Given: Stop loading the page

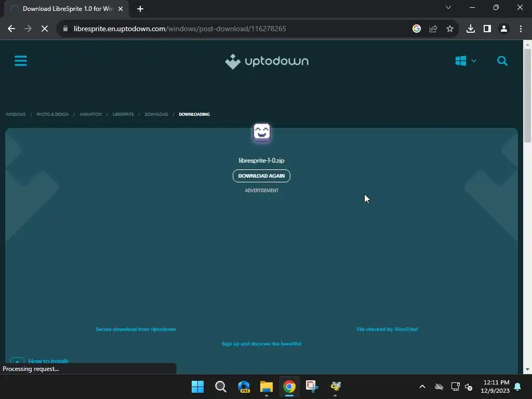Looking at the screenshot, I should click(x=45, y=29).
